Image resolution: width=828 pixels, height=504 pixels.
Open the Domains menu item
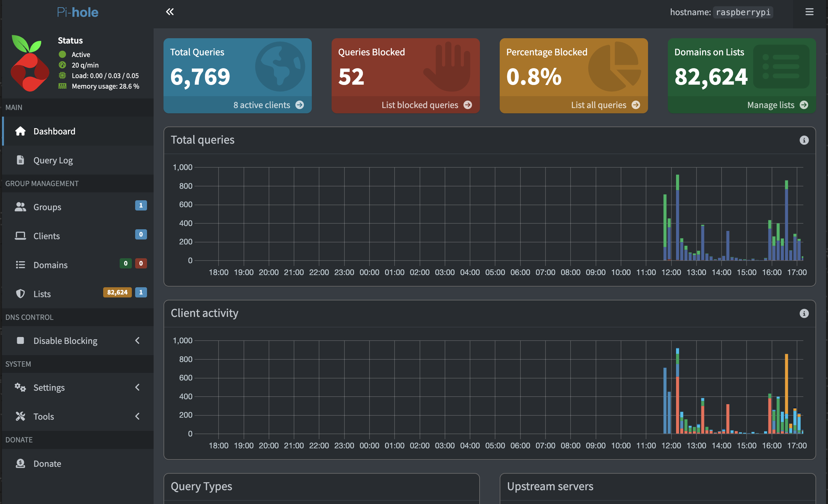[x=78, y=265]
